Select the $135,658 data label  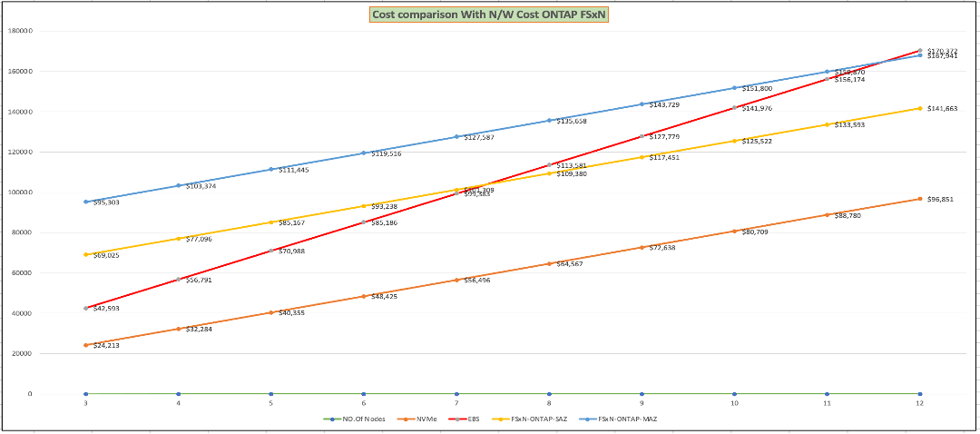coord(571,122)
